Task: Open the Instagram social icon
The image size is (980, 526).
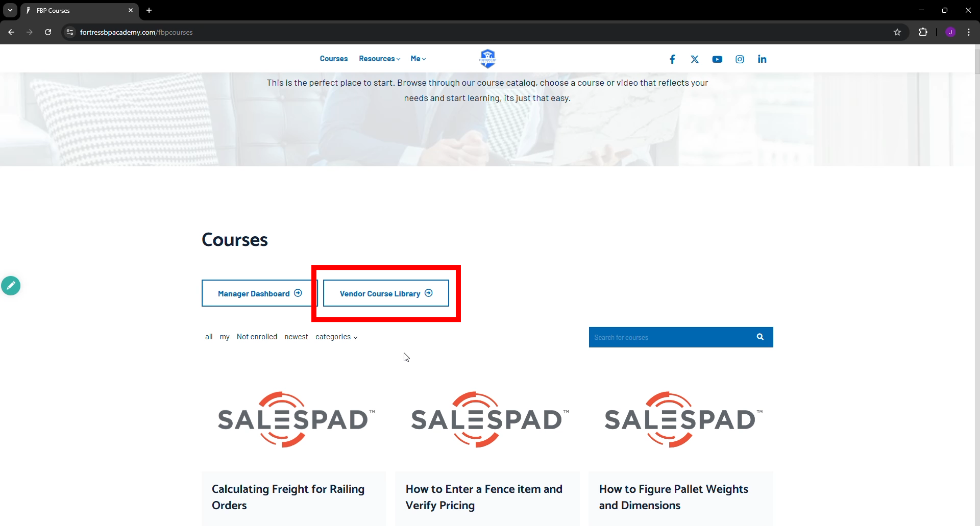Action: (x=740, y=59)
